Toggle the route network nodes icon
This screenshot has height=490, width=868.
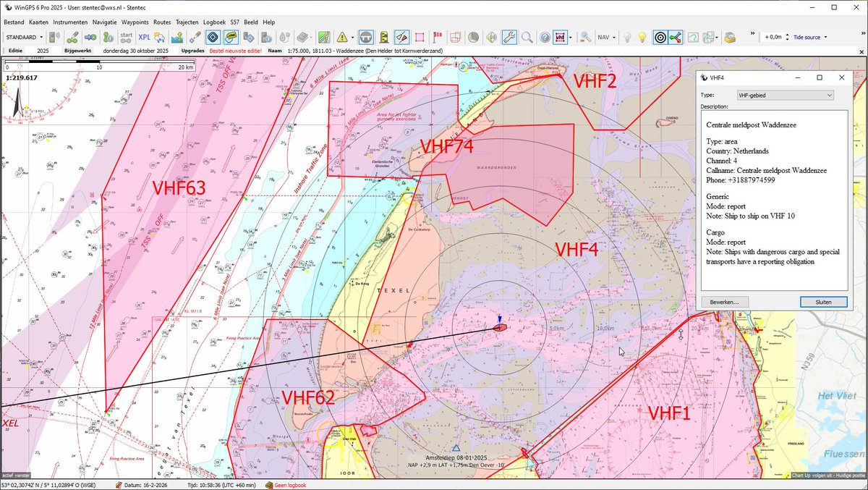676,37
